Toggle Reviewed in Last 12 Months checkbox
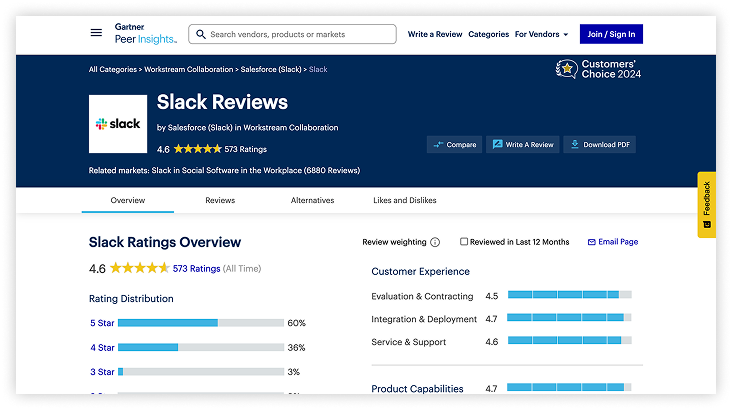 [464, 241]
